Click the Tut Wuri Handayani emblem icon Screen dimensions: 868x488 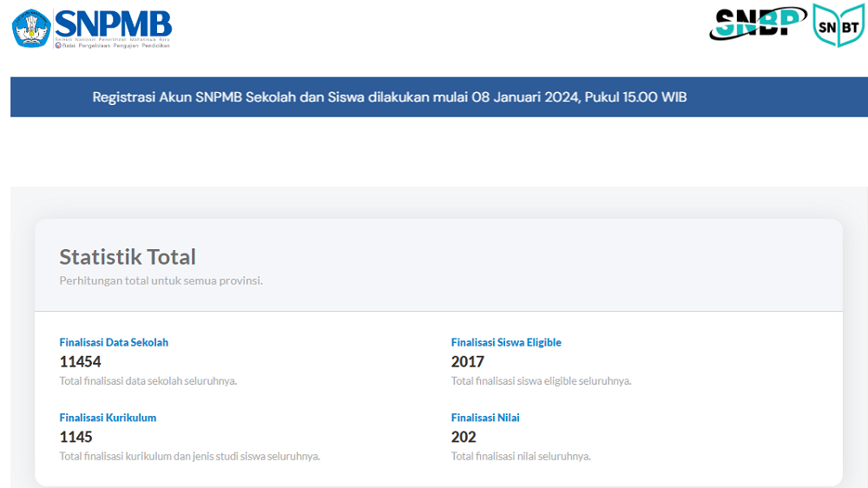(x=30, y=27)
